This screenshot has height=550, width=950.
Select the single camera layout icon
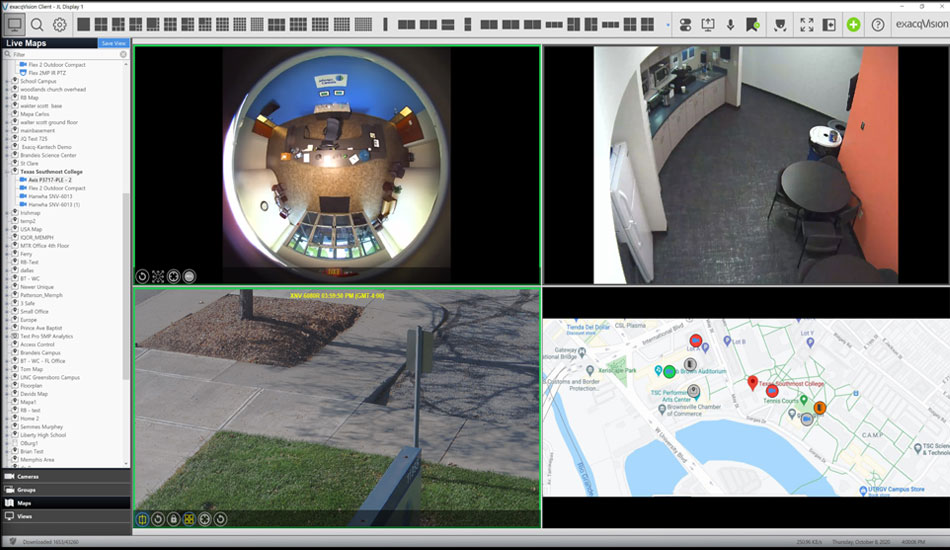[x=84, y=24]
